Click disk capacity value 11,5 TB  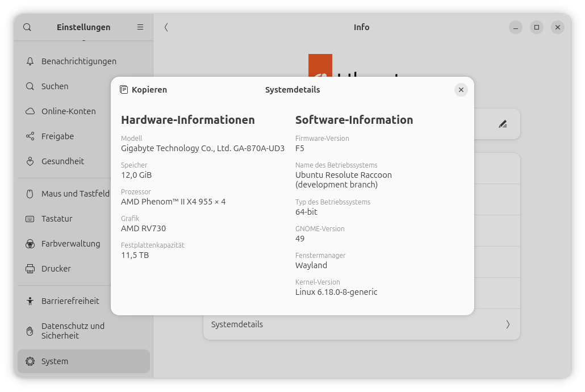pos(135,255)
